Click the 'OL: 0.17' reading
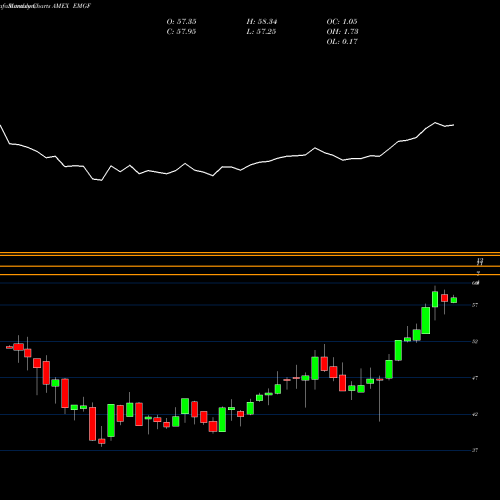 (x=342, y=42)
